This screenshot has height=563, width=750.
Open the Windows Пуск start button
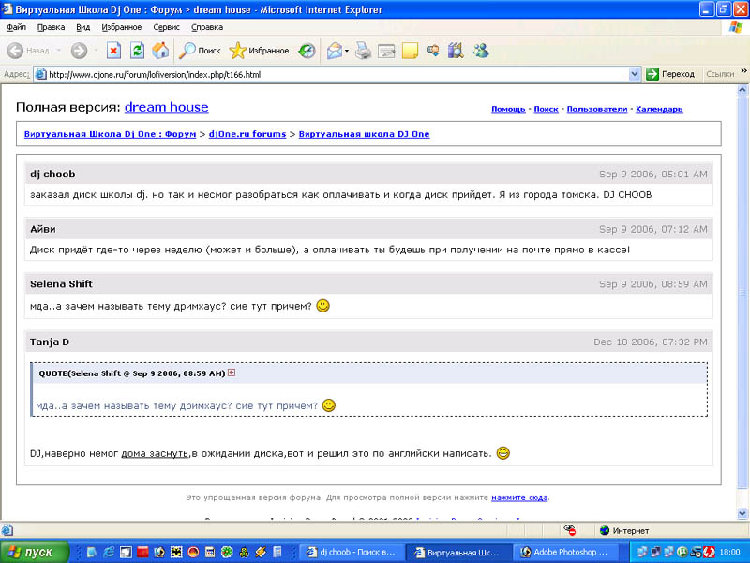(x=33, y=552)
